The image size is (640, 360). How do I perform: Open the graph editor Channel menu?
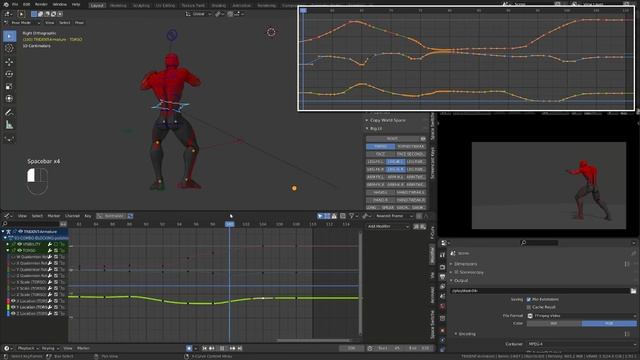pyautogui.click(x=72, y=216)
